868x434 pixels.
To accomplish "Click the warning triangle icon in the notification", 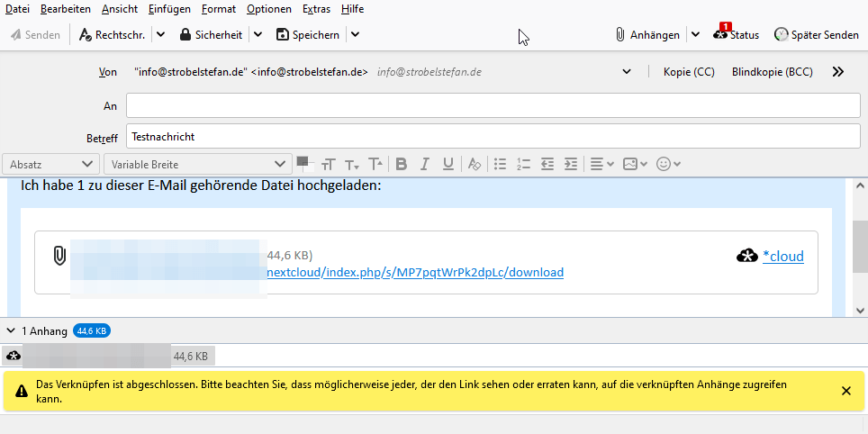I will 22,392.
